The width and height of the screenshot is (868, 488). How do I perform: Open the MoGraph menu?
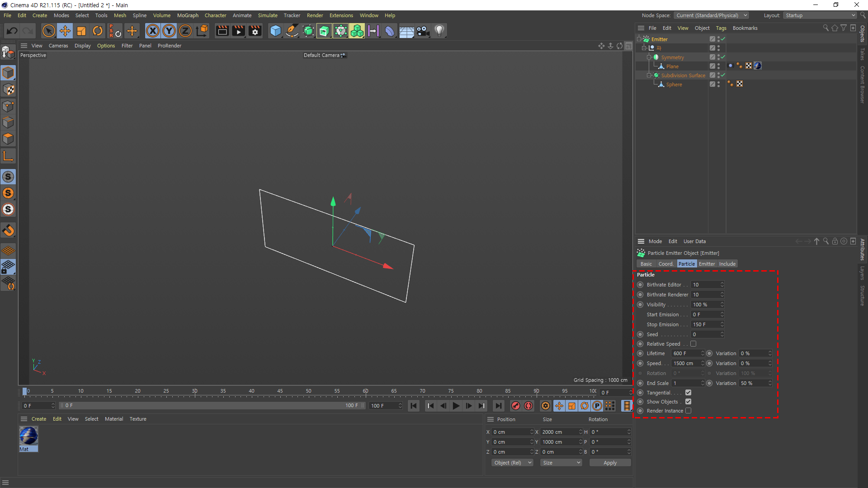click(188, 15)
